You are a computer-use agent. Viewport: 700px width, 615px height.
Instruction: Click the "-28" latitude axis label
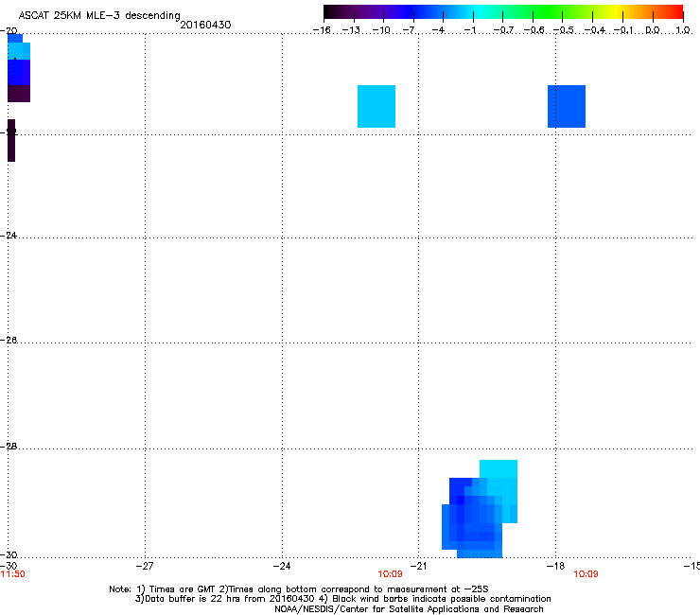coord(9,447)
